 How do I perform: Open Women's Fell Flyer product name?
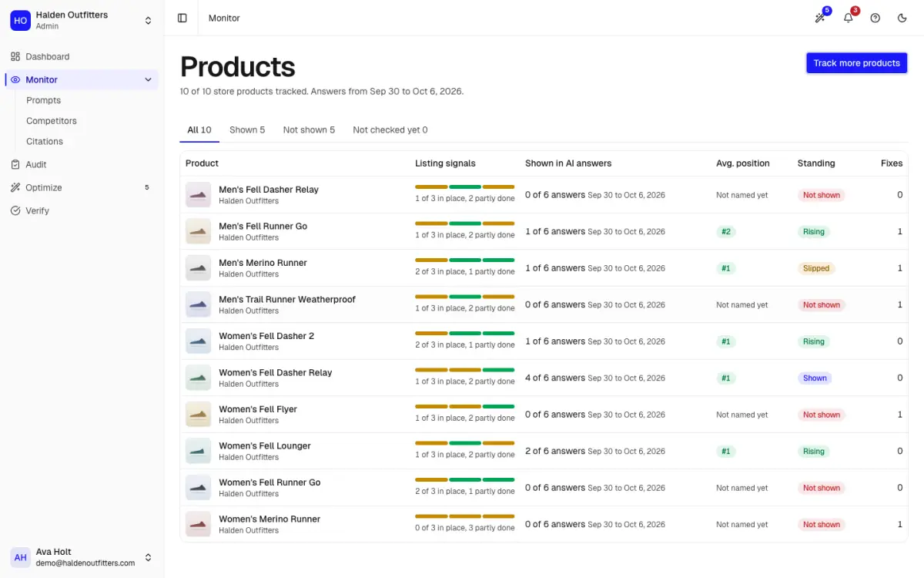258,409
